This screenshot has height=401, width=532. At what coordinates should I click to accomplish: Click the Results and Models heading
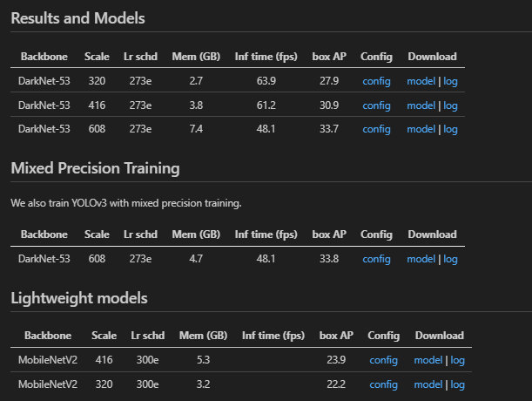tap(77, 18)
